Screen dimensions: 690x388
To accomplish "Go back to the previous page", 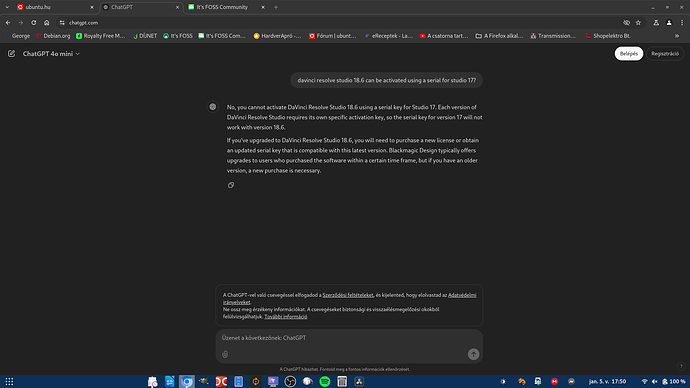I will (8, 22).
